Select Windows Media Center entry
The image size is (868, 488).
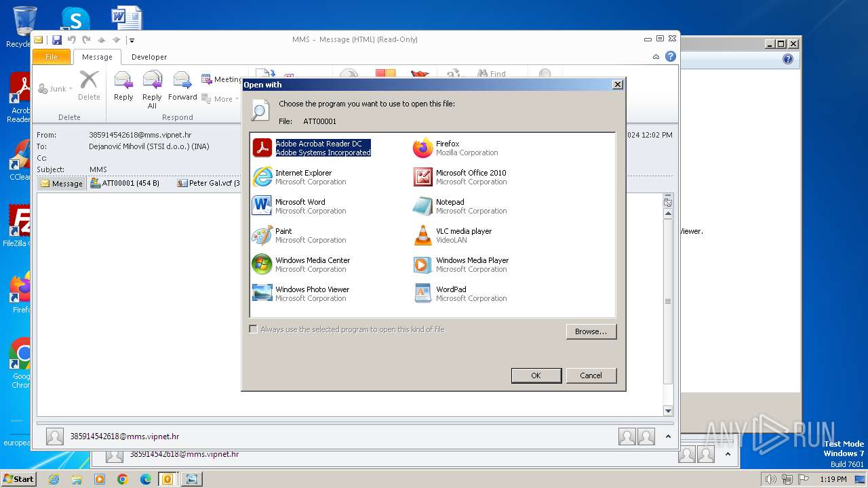(x=301, y=264)
